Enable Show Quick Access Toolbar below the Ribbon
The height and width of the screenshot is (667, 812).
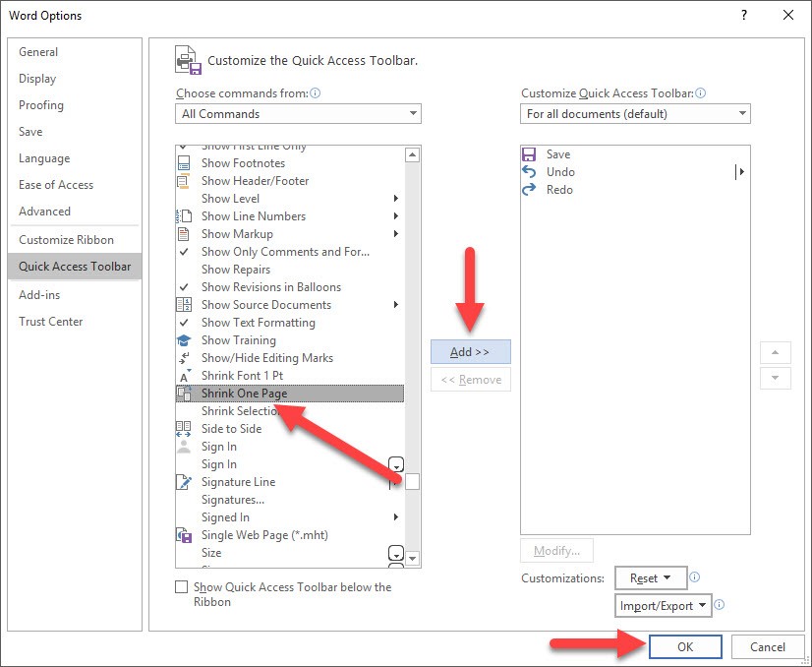(x=181, y=586)
